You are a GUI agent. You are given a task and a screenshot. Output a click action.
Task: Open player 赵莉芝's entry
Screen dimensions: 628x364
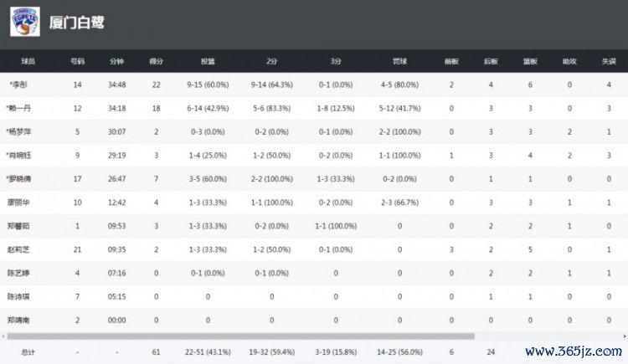[19, 249]
